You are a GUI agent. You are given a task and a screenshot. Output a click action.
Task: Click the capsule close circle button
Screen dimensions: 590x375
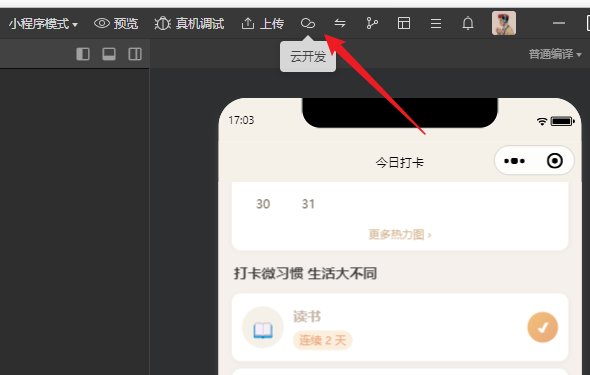coord(555,161)
